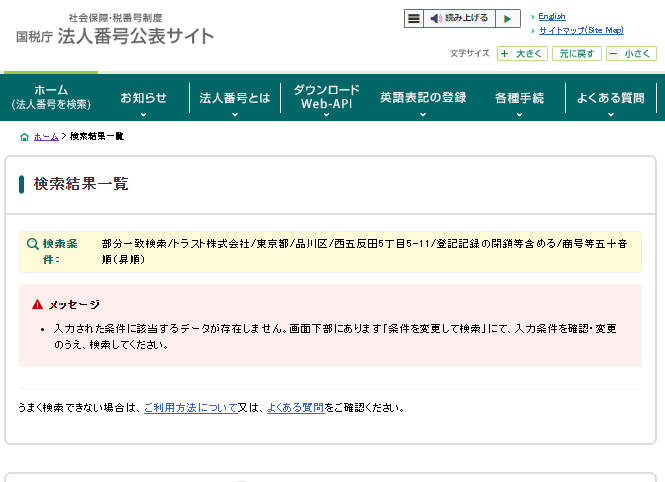The image size is (665, 482).
Task: Open the 英語表記の登録 menu
Action: (423, 98)
